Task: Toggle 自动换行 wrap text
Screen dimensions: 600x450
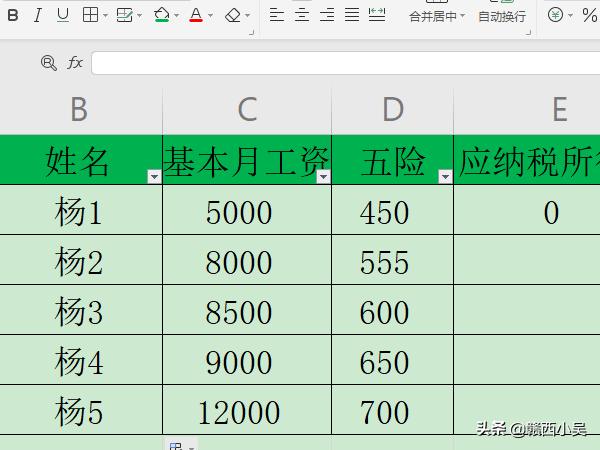Action: (502, 17)
